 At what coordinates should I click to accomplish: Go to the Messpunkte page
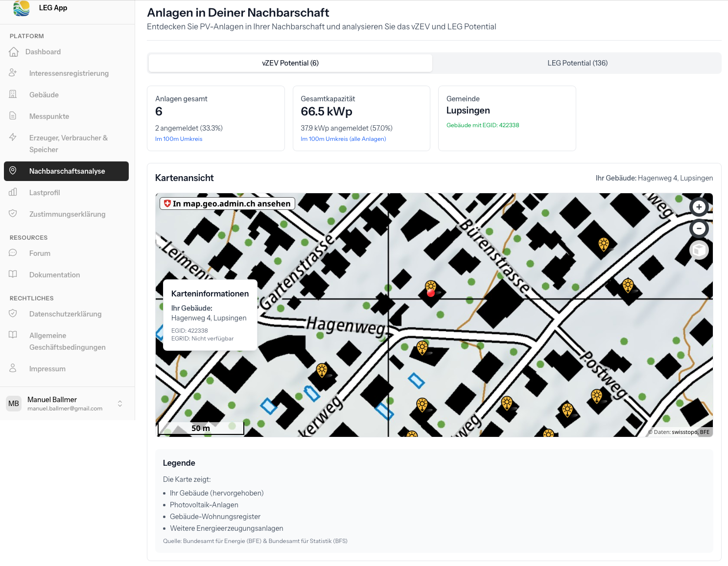pyautogui.click(x=49, y=116)
